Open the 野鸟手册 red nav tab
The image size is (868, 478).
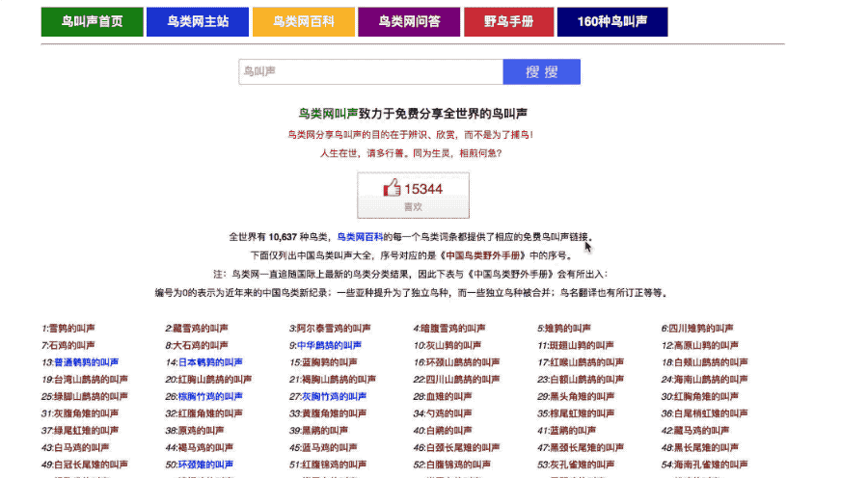coord(508,21)
